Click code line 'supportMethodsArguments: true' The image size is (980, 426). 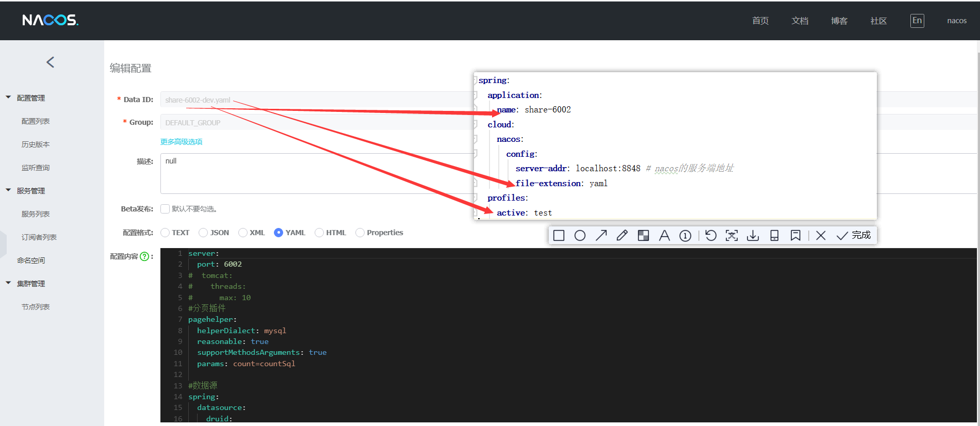(262, 352)
